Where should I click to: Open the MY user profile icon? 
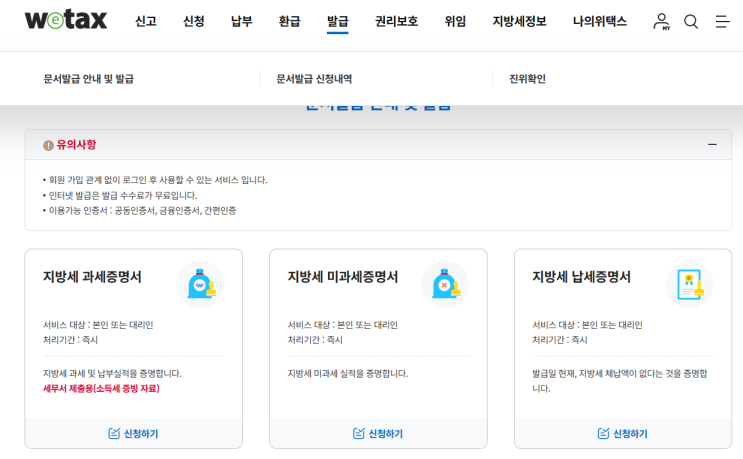click(x=661, y=21)
